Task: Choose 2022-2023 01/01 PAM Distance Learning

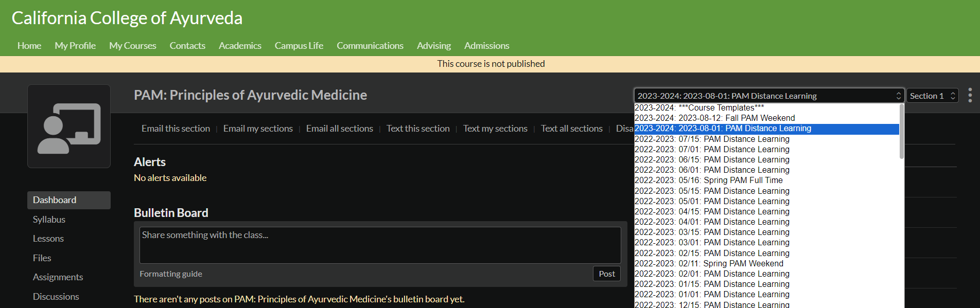Action: [767, 294]
